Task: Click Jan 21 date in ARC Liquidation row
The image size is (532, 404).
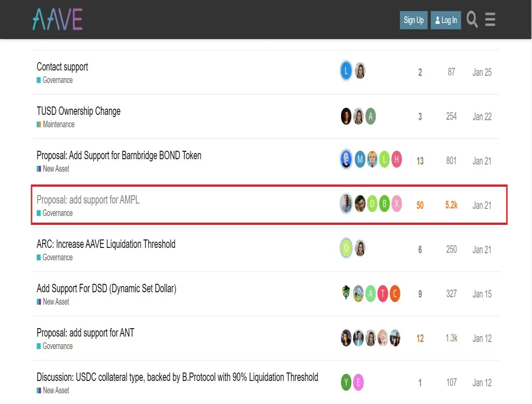Action: coord(482,250)
